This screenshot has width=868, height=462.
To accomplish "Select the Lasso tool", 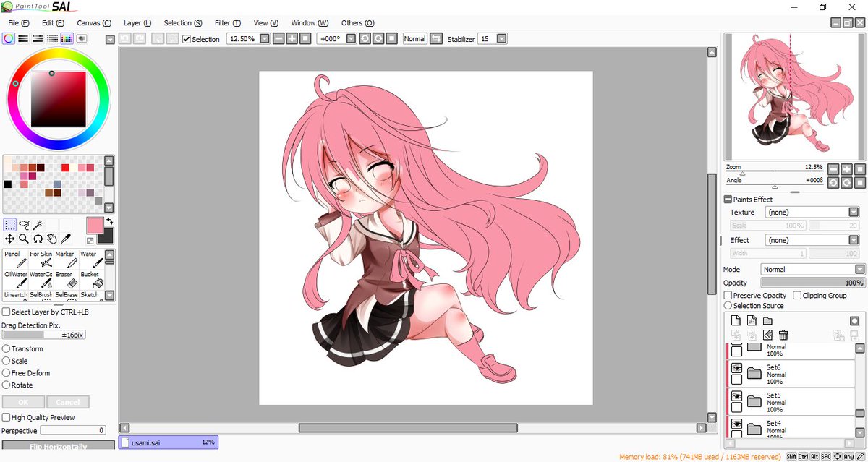I will 24,225.
